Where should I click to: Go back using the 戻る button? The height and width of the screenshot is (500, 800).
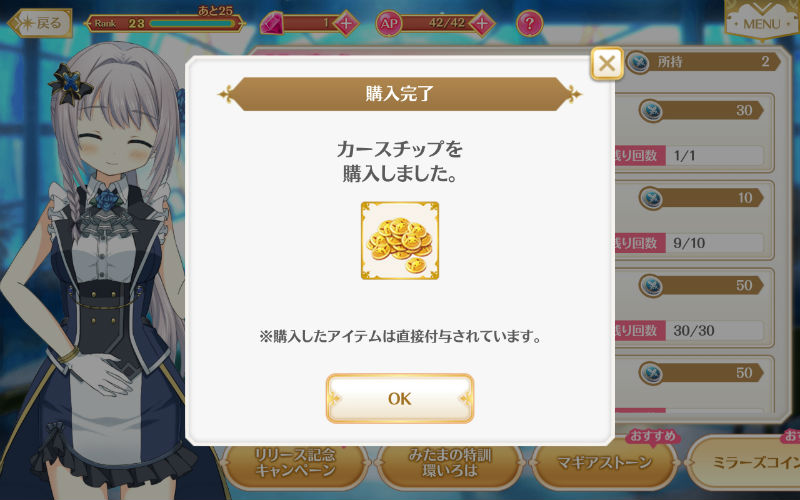(x=40, y=23)
